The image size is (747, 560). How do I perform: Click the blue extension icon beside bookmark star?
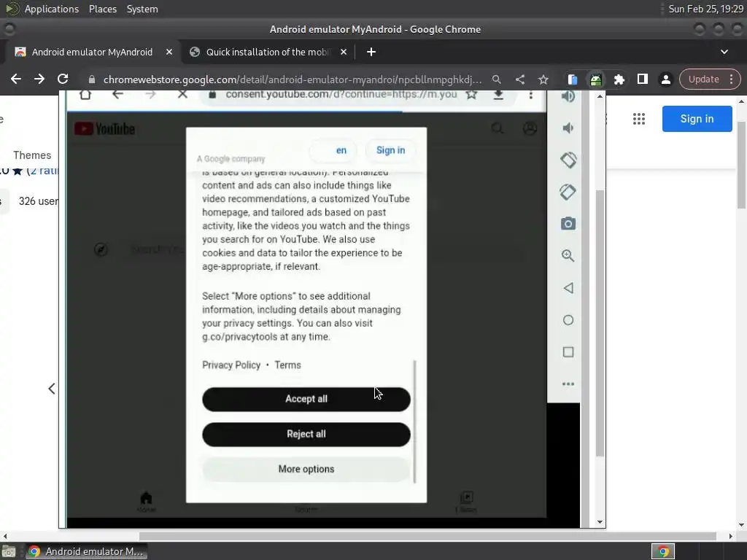point(572,79)
